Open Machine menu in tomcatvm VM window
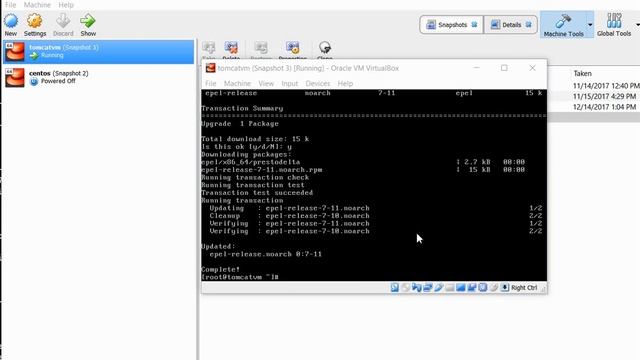 [237, 83]
